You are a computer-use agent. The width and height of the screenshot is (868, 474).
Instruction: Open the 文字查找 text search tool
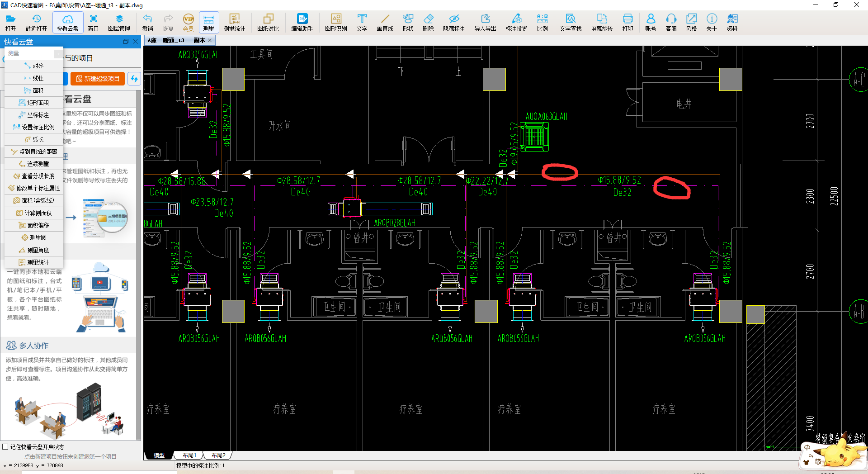point(571,23)
